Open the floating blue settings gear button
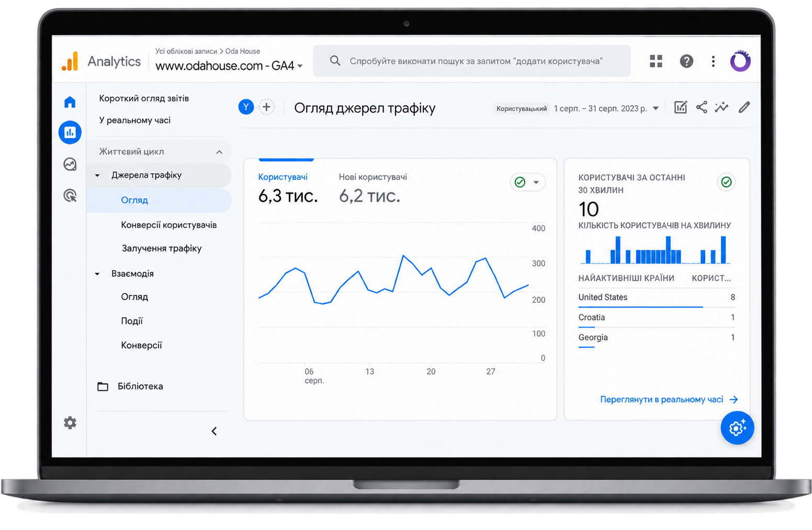This screenshot has height=530, width=812. [737, 428]
